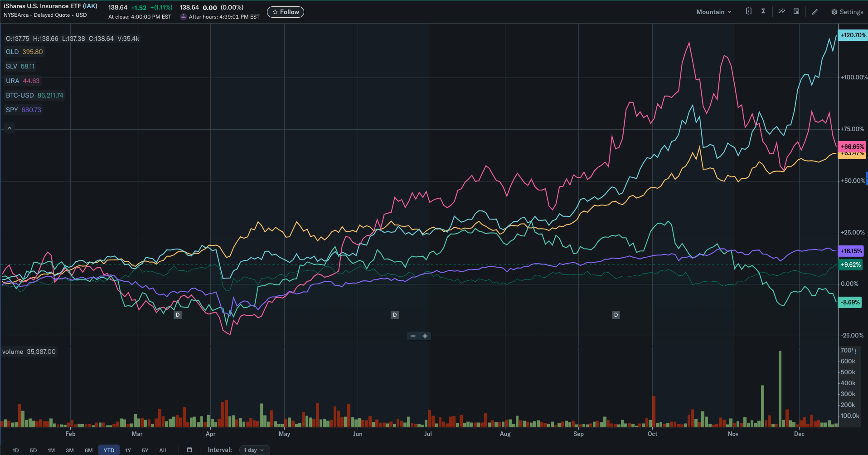868x455 pixels.
Task: Open the indicators line-chart icon
Action: pyautogui.click(x=782, y=11)
